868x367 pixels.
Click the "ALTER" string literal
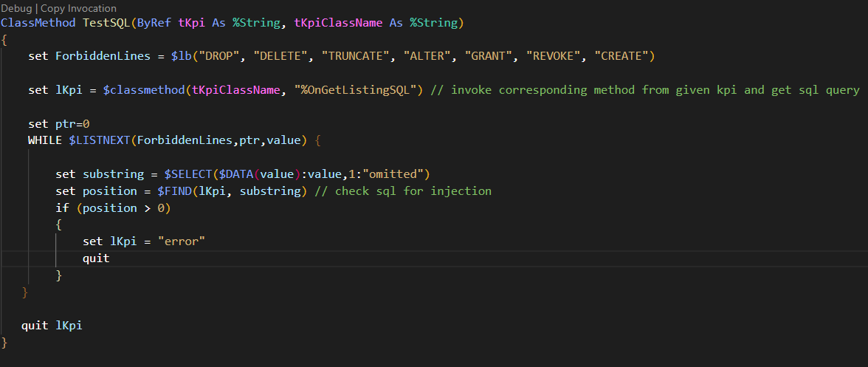click(428, 56)
